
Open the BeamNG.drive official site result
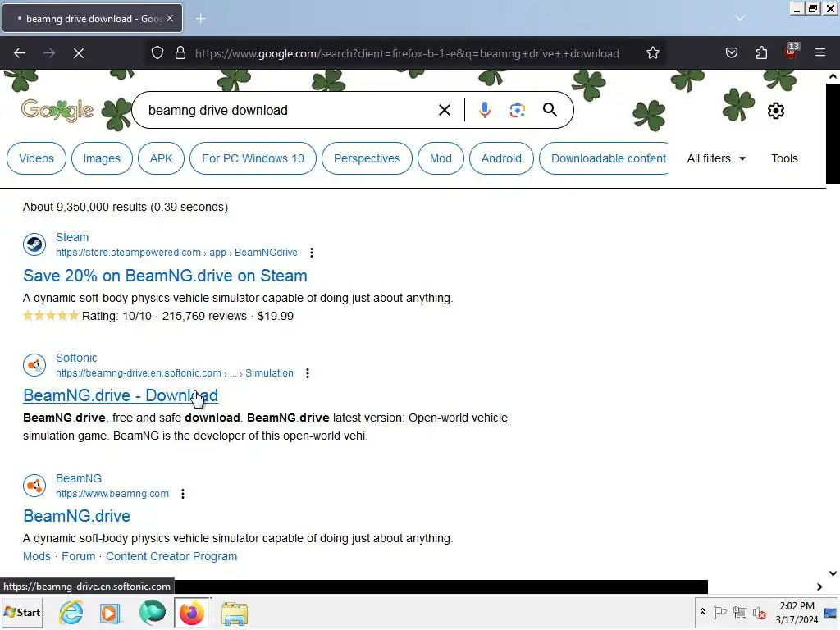point(76,516)
